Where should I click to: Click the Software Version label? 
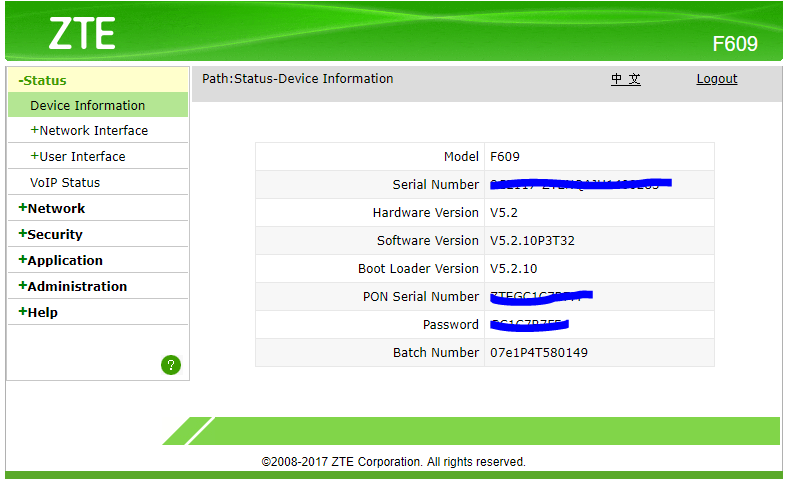(x=428, y=241)
